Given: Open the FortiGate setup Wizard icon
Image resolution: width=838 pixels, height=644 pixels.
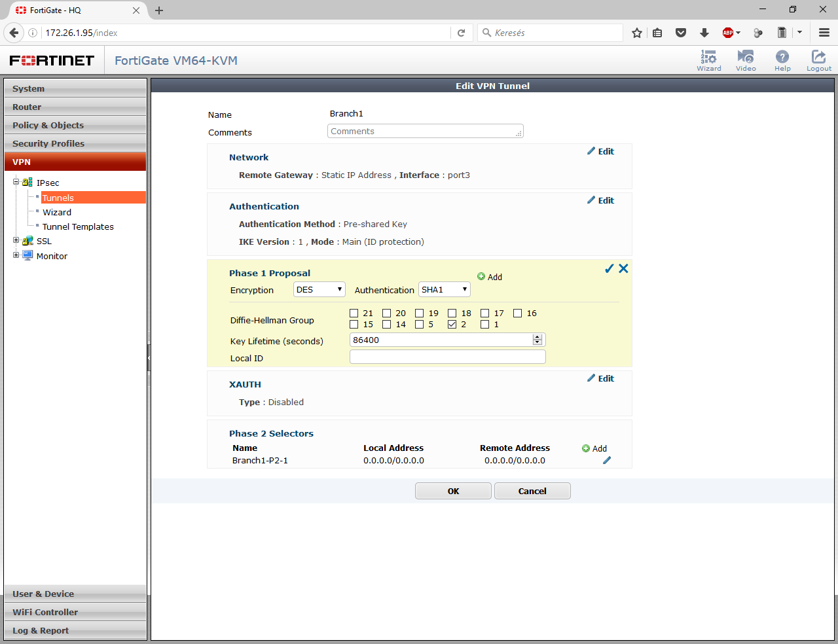Looking at the screenshot, I should tap(708, 60).
